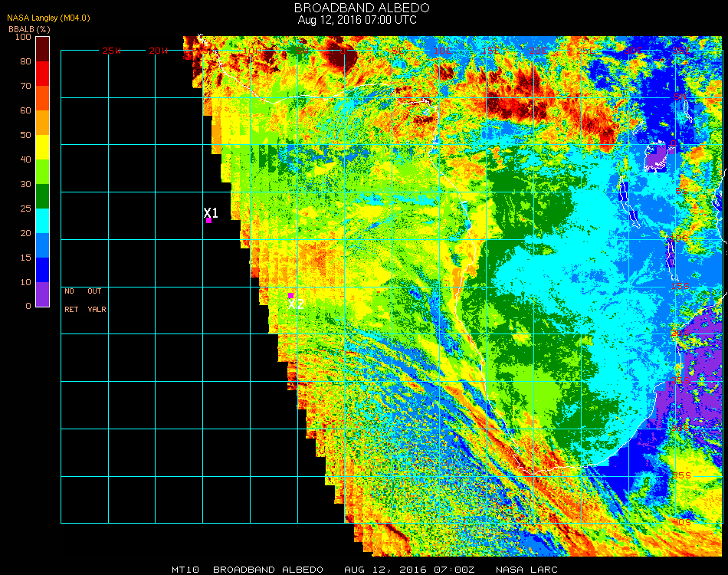Viewport: 728px width, 575px height.
Task: Click the '0' label at colorbar bottom
Action: pos(28,306)
